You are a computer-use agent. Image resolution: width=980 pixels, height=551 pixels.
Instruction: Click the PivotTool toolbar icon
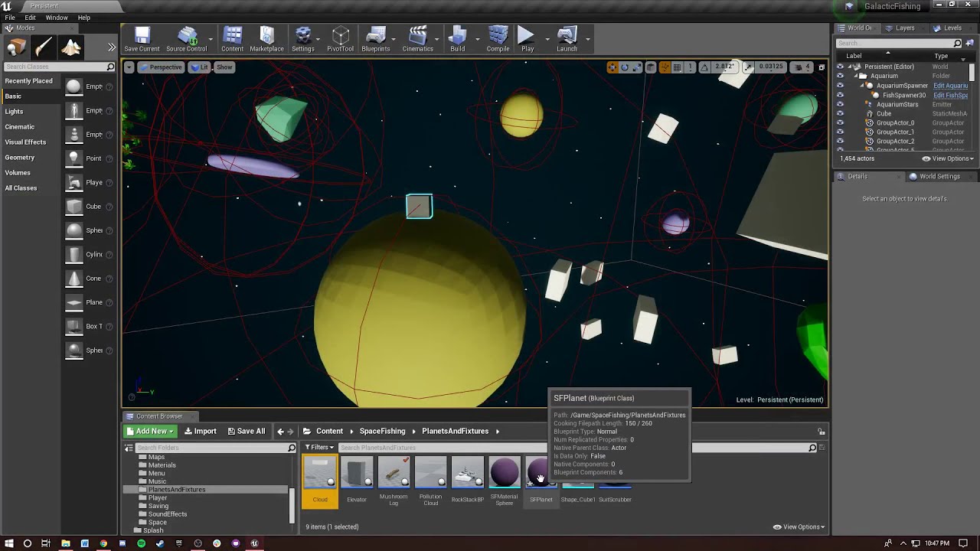point(340,39)
